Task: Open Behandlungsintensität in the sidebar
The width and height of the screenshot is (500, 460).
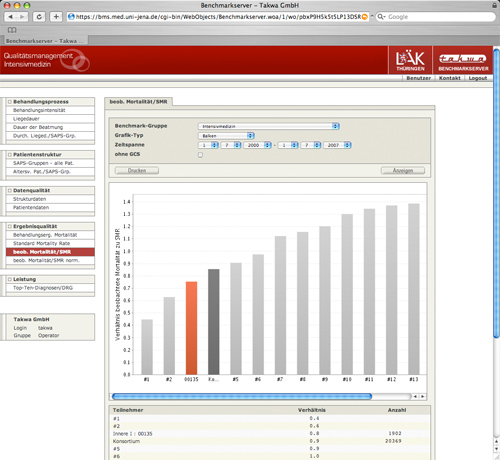Action: 50,110
